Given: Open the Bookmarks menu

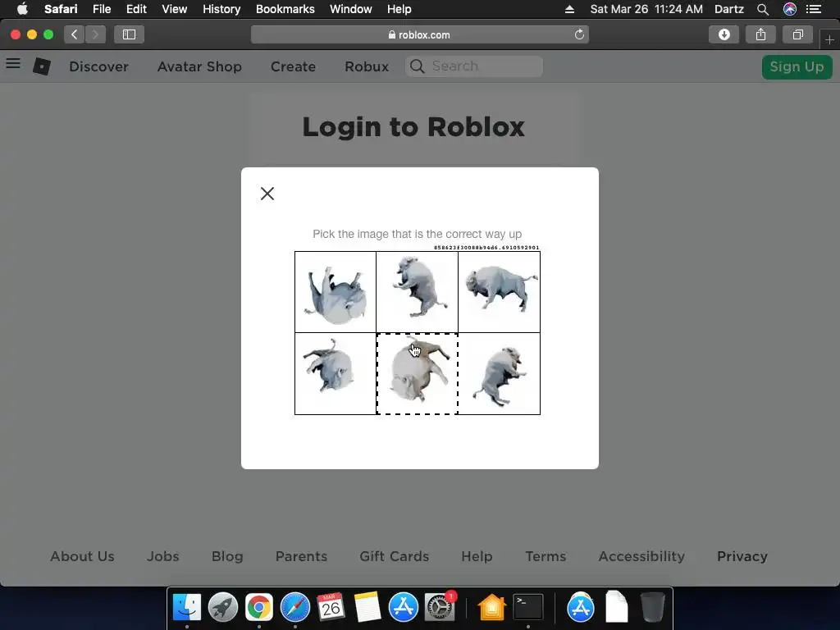Looking at the screenshot, I should click(285, 9).
